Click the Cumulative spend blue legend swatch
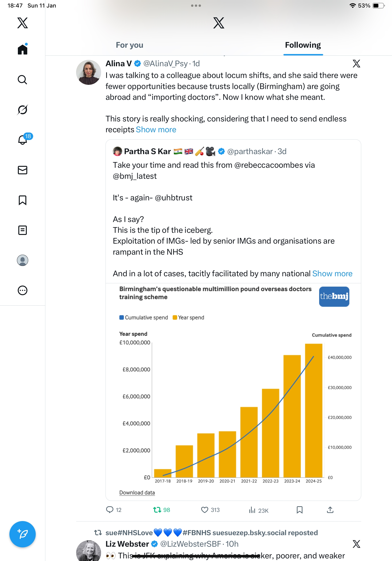Image resolution: width=392 pixels, height=561 pixels. [122, 317]
